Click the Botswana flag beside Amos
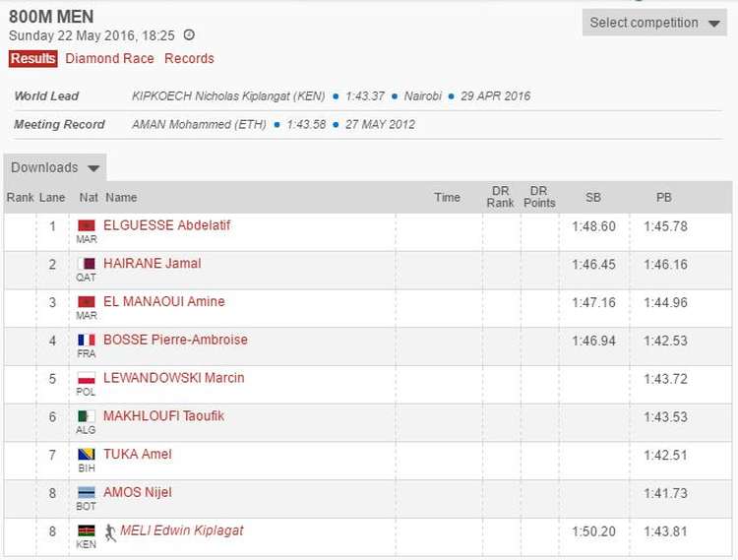Viewport: 738px width, 560px height. 87,493
